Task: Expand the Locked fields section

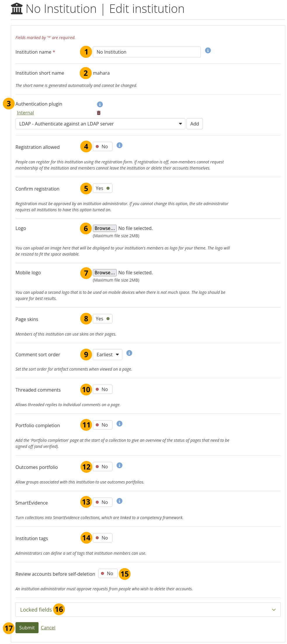Action: click(148, 610)
